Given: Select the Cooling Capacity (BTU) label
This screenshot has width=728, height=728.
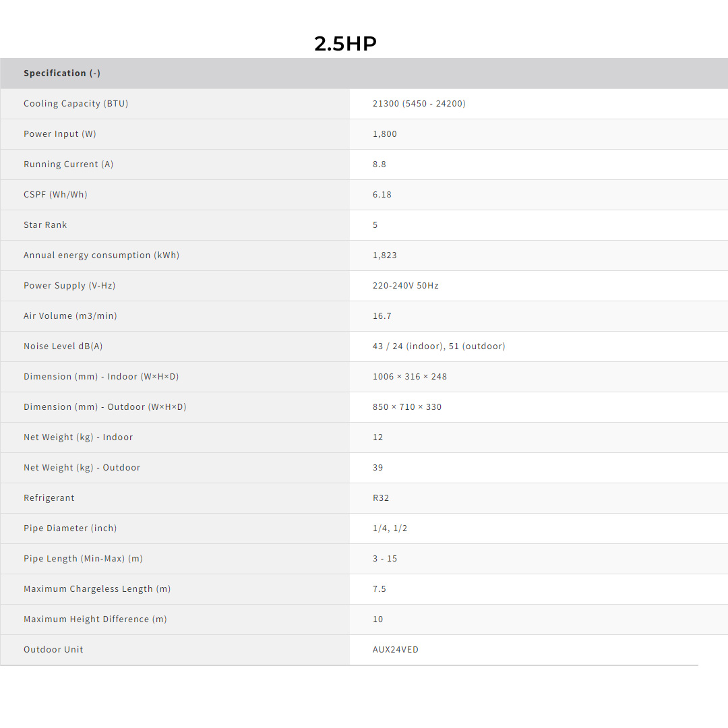Looking at the screenshot, I should pyautogui.click(x=75, y=104).
